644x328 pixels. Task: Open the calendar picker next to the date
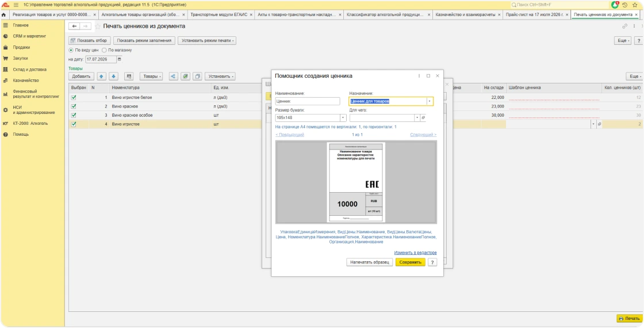pos(120,60)
